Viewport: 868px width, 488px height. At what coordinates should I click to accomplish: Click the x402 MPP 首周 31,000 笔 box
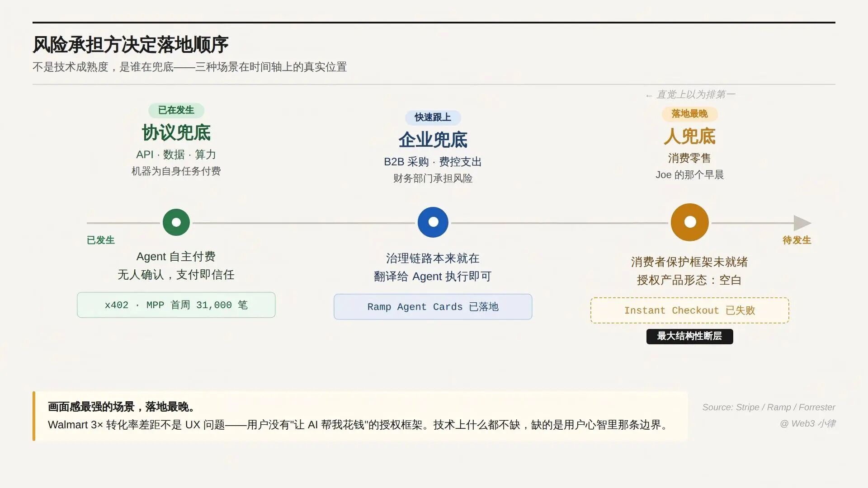(x=176, y=305)
